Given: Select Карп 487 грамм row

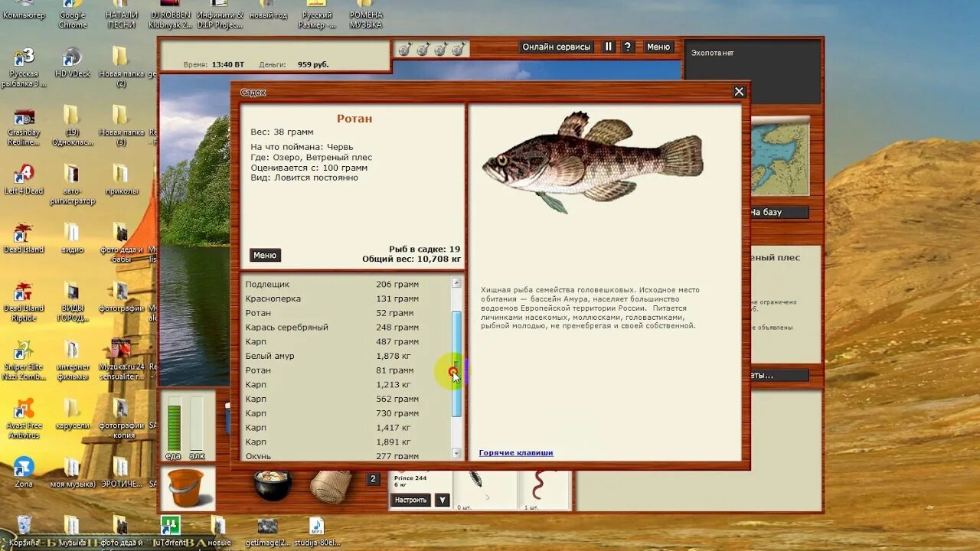Looking at the screenshot, I should [x=347, y=341].
